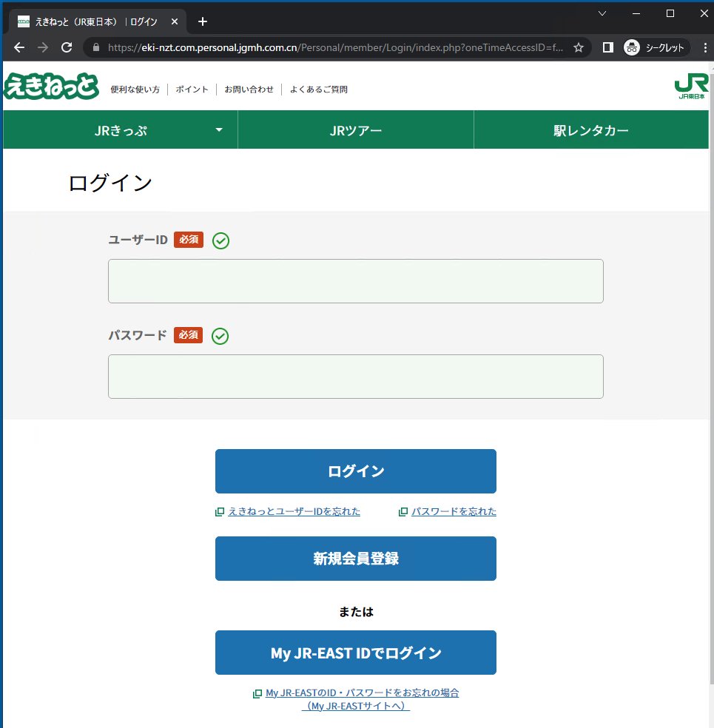Open the JRツアー menu
The width and height of the screenshot is (714, 728).
(356, 130)
